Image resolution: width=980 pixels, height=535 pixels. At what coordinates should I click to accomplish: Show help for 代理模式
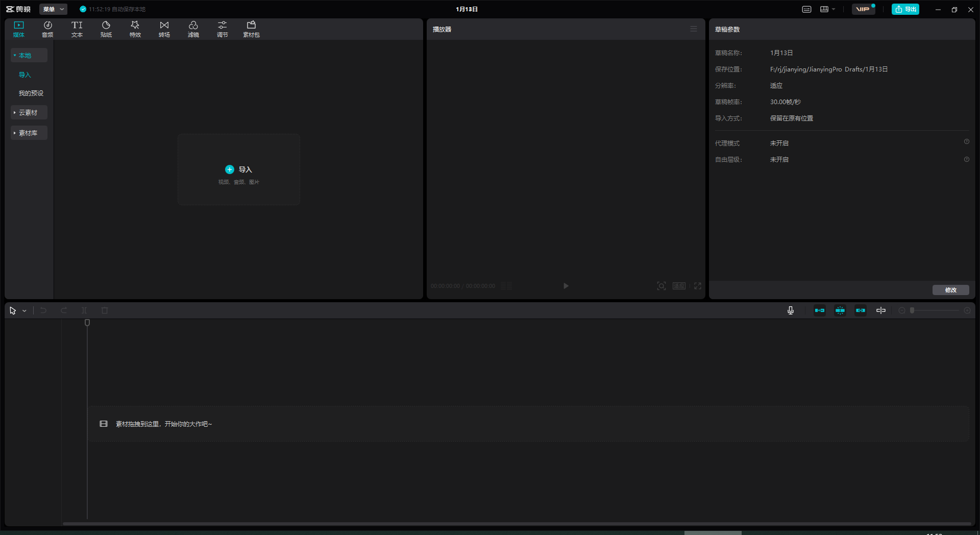pos(966,142)
